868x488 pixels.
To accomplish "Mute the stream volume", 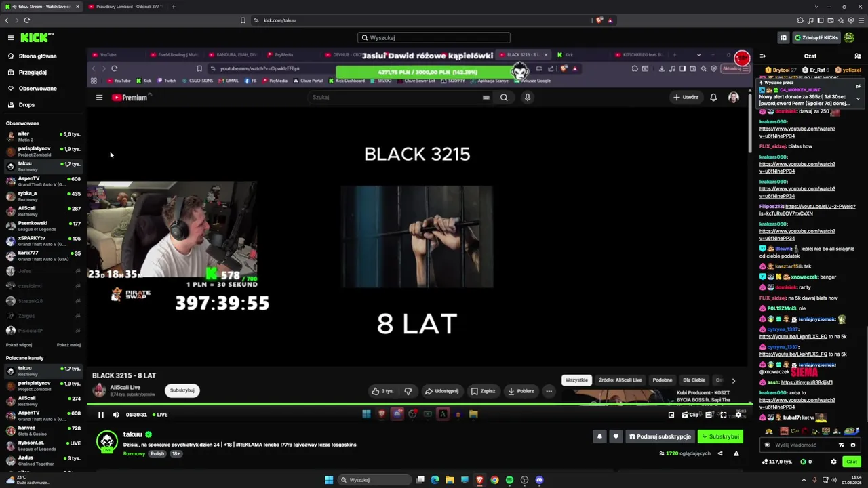I will (116, 415).
